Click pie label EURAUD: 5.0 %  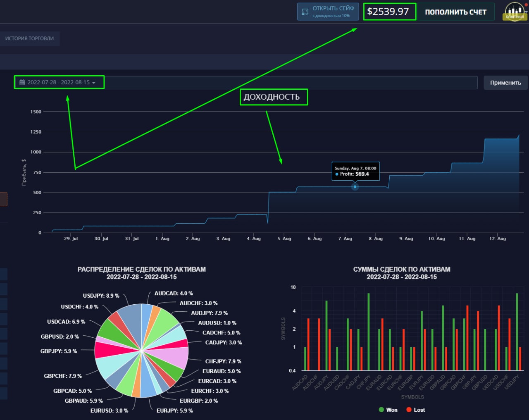point(222,371)
